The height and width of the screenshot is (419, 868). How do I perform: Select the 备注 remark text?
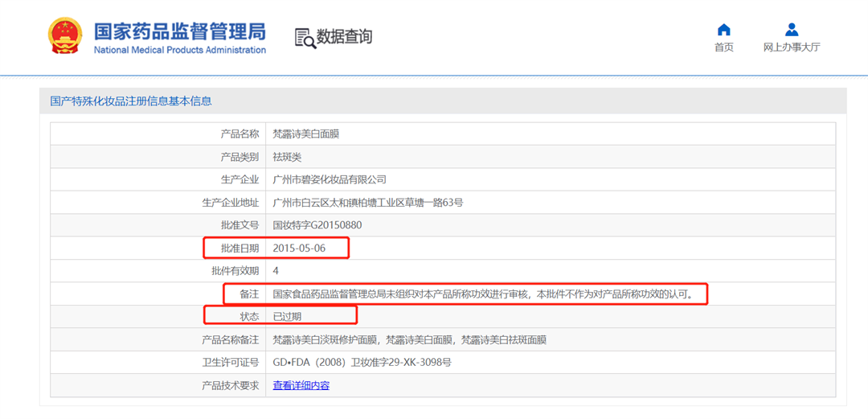coord(482,294)
